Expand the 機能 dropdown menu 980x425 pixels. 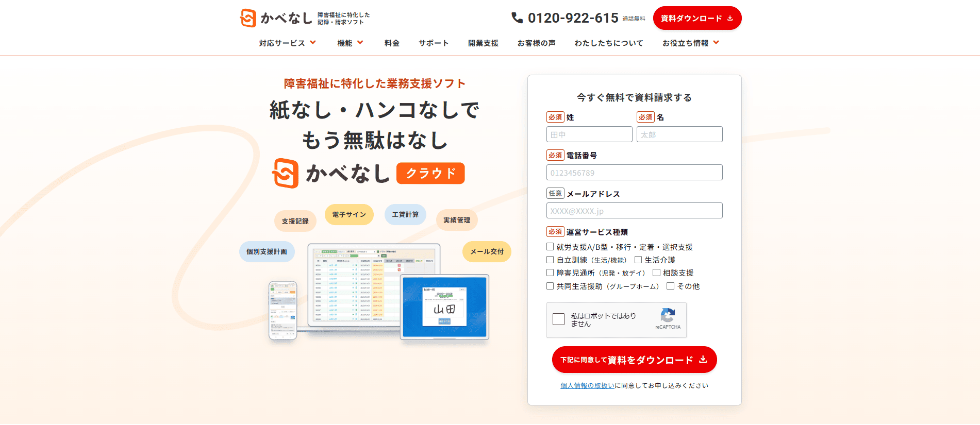(351, 43)
